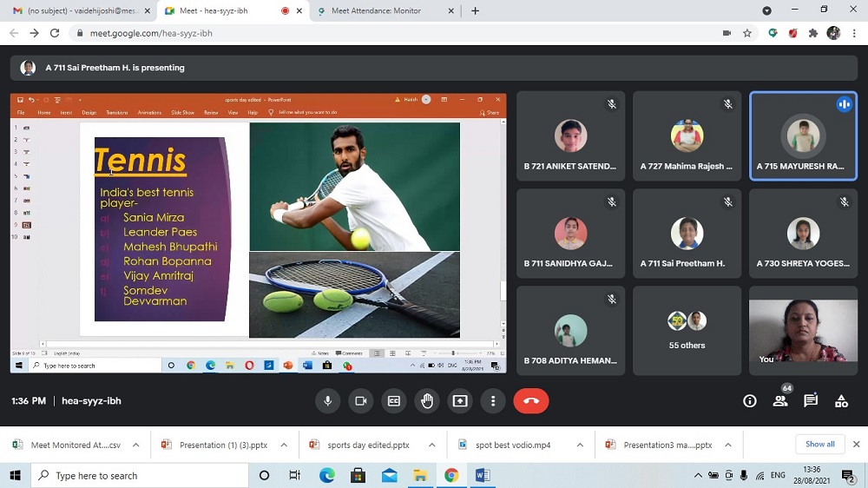Open meeting details info panel

[x=750, y=401]
